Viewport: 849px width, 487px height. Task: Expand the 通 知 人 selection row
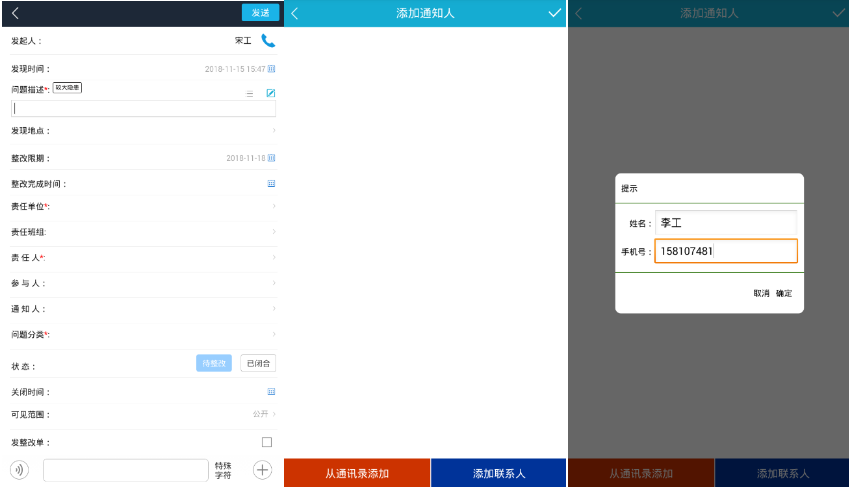click(x=143, y=309)
